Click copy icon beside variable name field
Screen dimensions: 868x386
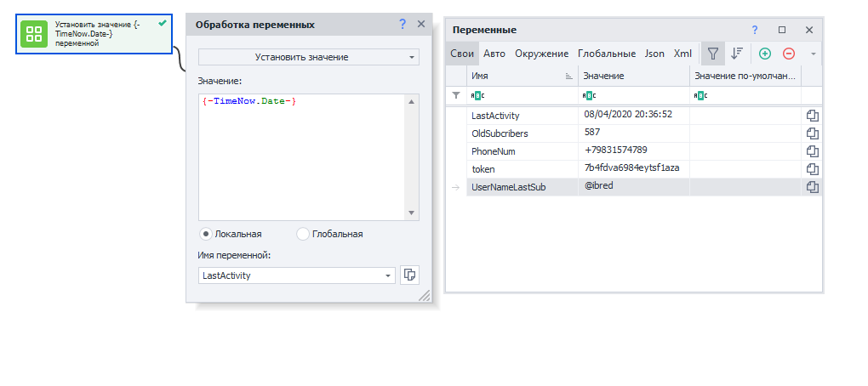click(410, 275)
